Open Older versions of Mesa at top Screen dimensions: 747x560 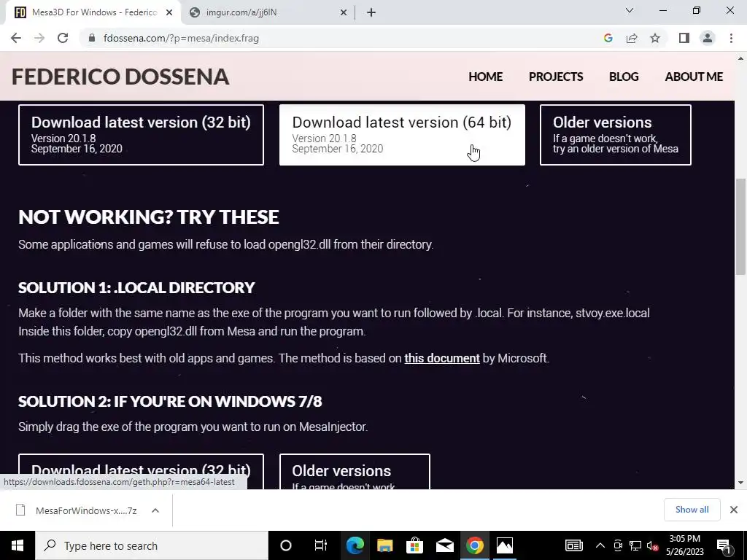616,135
